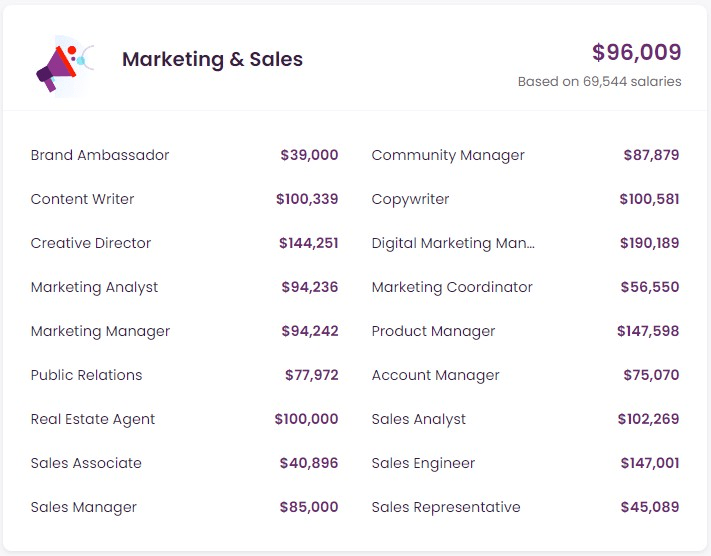This screenshot has width=711, height=556.
Task: Click the Public Relations job title
Action: click(86, 375)
